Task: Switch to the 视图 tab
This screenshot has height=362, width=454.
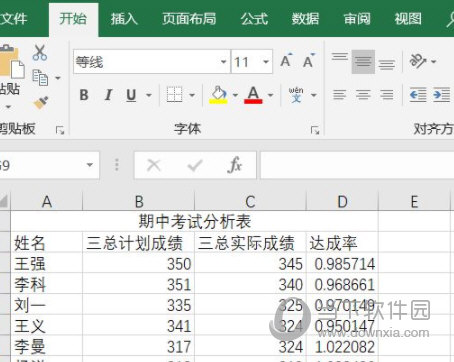Action: pyautogui.click(x=408, y=19)
